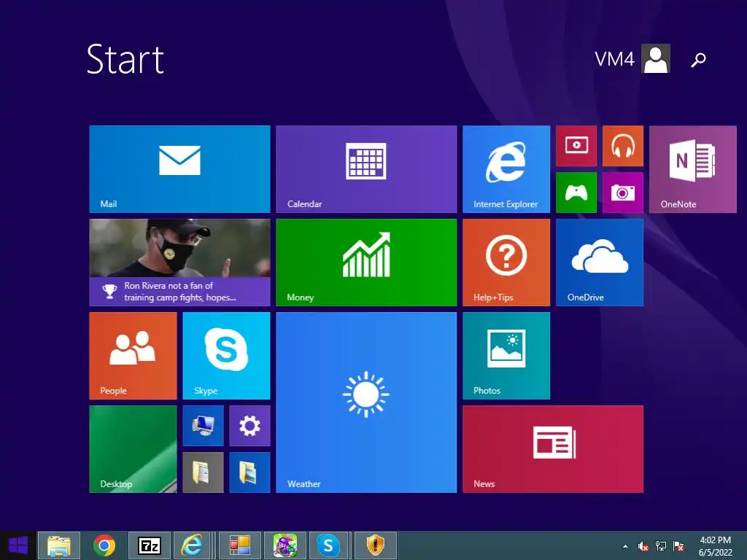Open the Photos tile
Viewport: 747px width, 560px height.
[x=506, y=356]
